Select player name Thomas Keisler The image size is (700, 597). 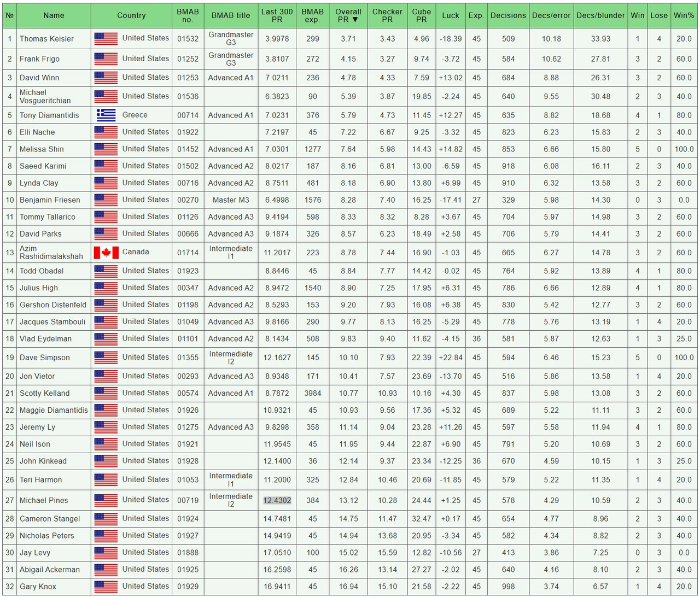pyautogui.click(x=46, y=39)
